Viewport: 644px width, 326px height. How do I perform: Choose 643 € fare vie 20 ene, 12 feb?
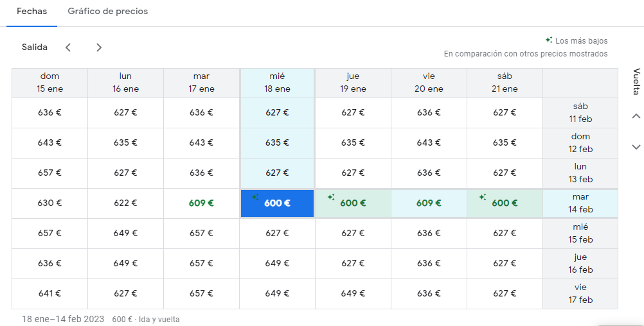pyautogui.click(x=429, y=142)
